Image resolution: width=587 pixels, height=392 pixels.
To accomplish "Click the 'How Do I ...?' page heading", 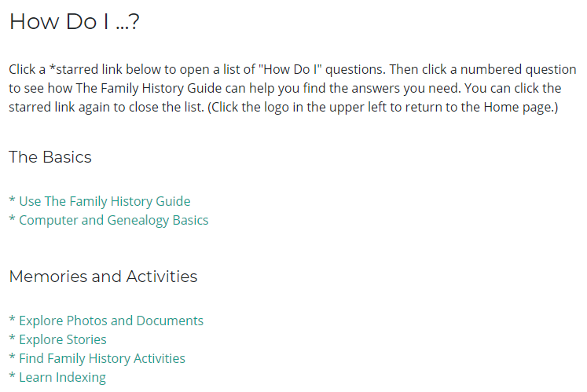I will point(74,22).
